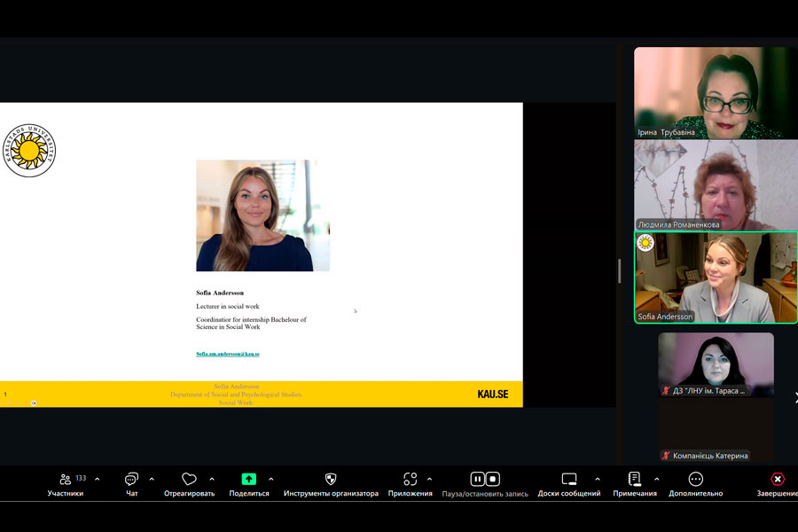Open Инструменты организатора shield icon
The image size is (798, 532).
click(x=331, y=480)
